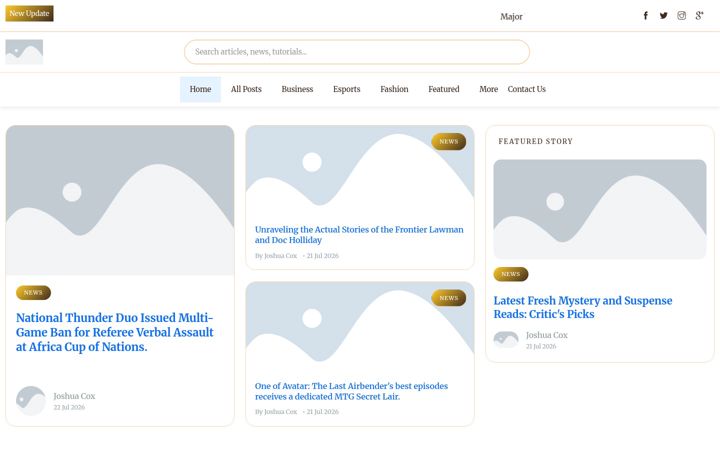Click Joshua Cox avatar on National Thunder card
The image size is (720, 450).
coord(31,400)
